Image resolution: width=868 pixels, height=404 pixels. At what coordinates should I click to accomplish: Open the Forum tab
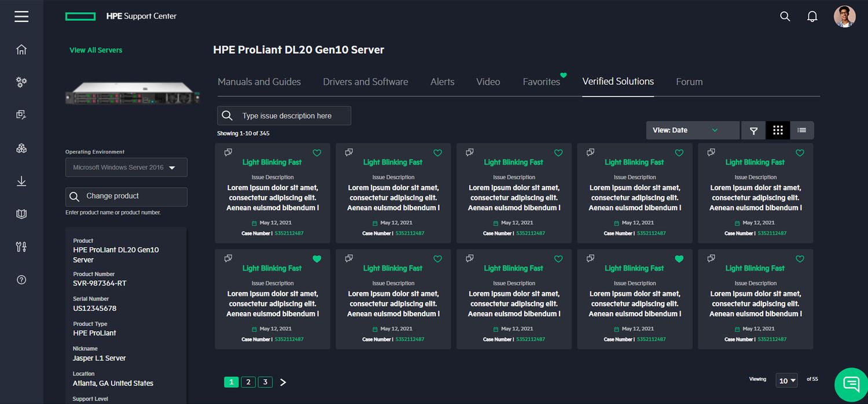[x=689, y=82]
